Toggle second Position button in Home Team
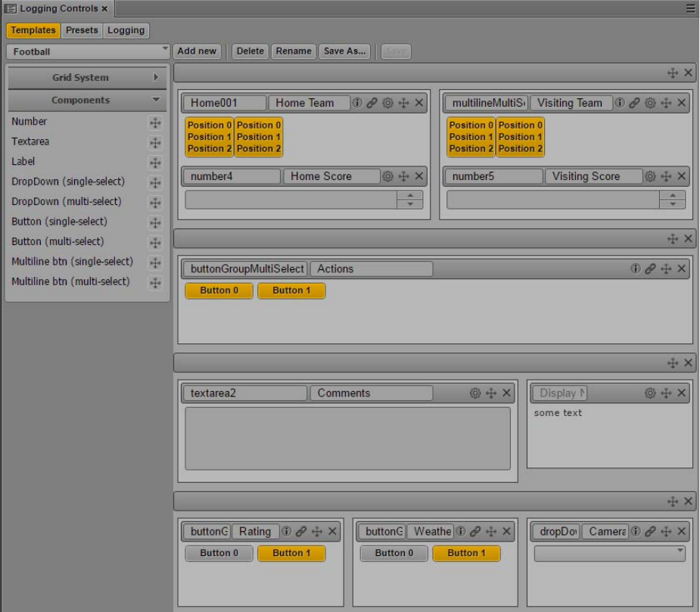Viewport: 700px width, 612px height. click(259, 137)
